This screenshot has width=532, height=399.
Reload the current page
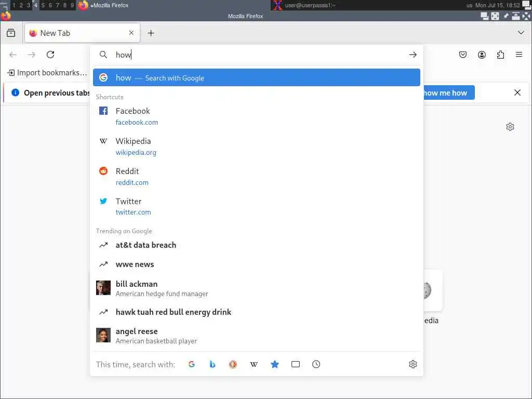50,55
